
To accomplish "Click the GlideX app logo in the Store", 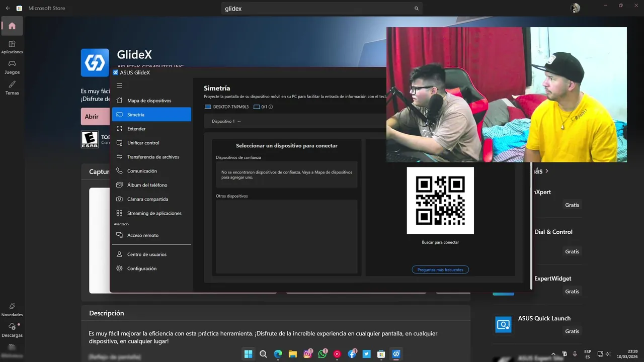I will [95, 62].
